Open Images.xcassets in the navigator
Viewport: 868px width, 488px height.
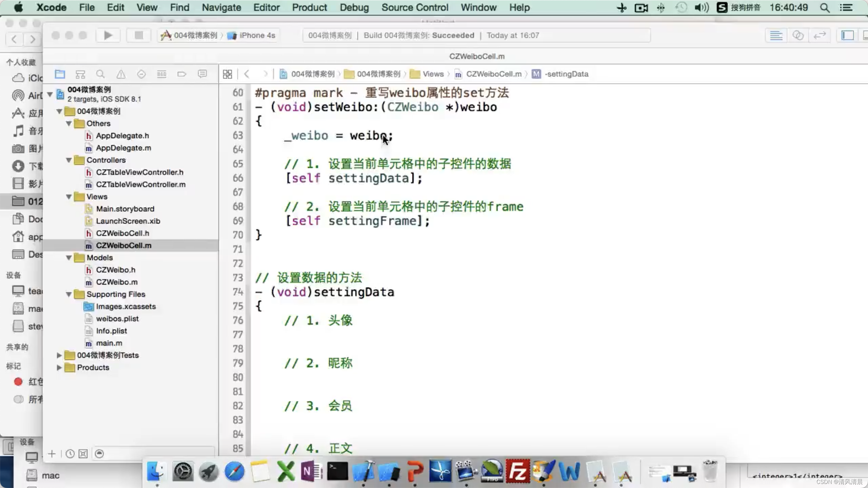[x=126, y=306]
